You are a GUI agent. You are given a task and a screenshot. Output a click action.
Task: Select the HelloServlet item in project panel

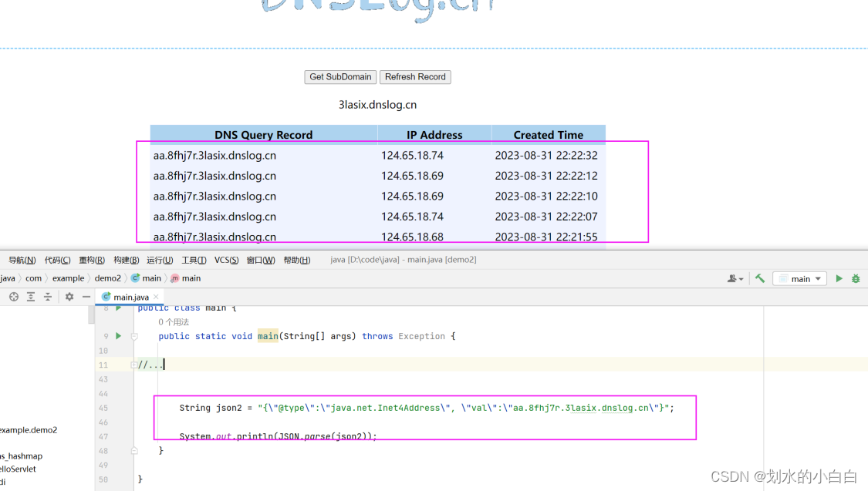tap(19, 469)
